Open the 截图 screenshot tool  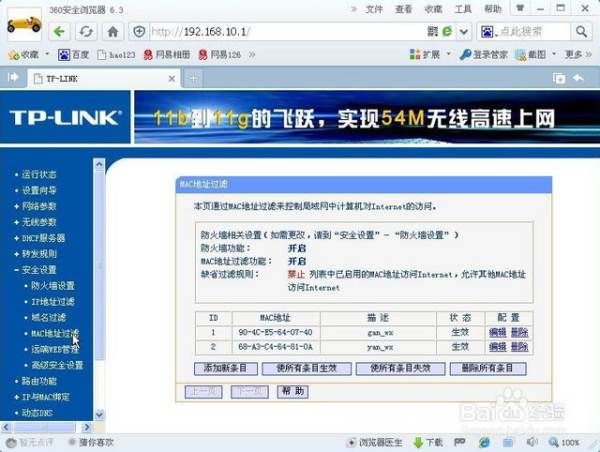[530, 55]
